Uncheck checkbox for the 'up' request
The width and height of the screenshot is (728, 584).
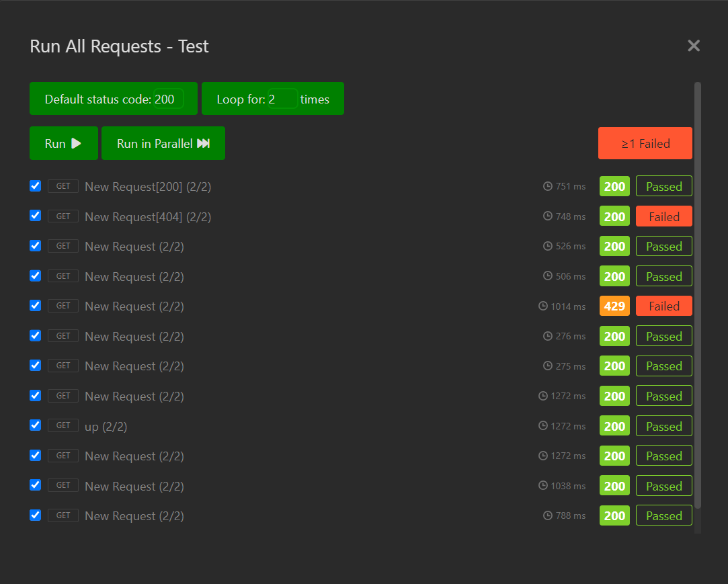point(35,425)
